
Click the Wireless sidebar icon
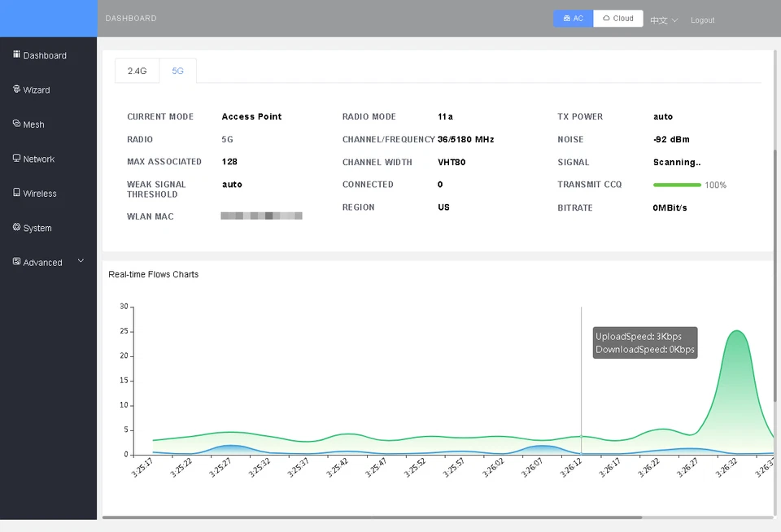tap(16, 193)
